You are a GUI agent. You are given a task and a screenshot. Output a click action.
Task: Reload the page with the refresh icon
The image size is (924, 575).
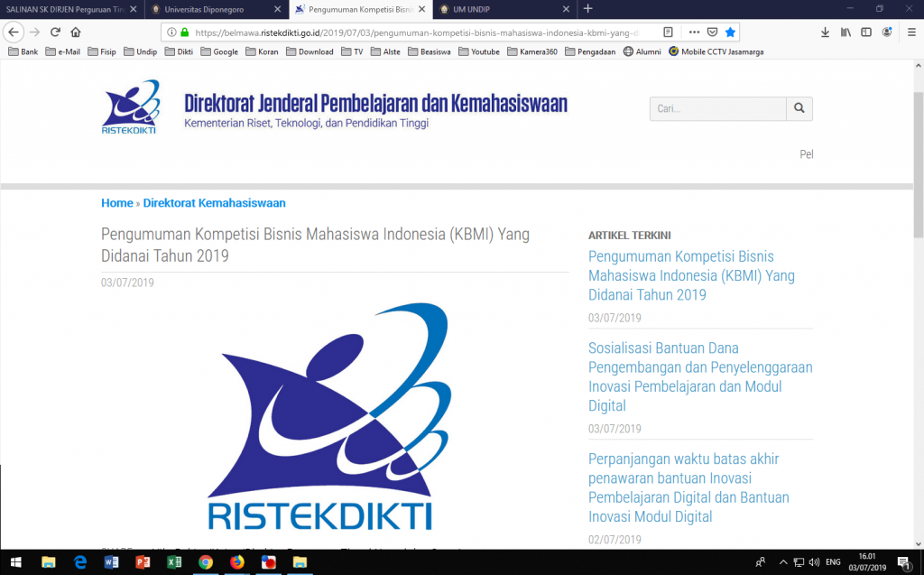[54, 32]
